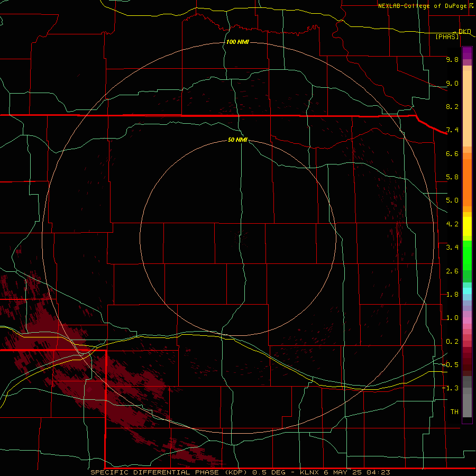The height and width of the screenshot is (476, 476).
Task: Click the 7.4 scale value
Action: [452, 130]
